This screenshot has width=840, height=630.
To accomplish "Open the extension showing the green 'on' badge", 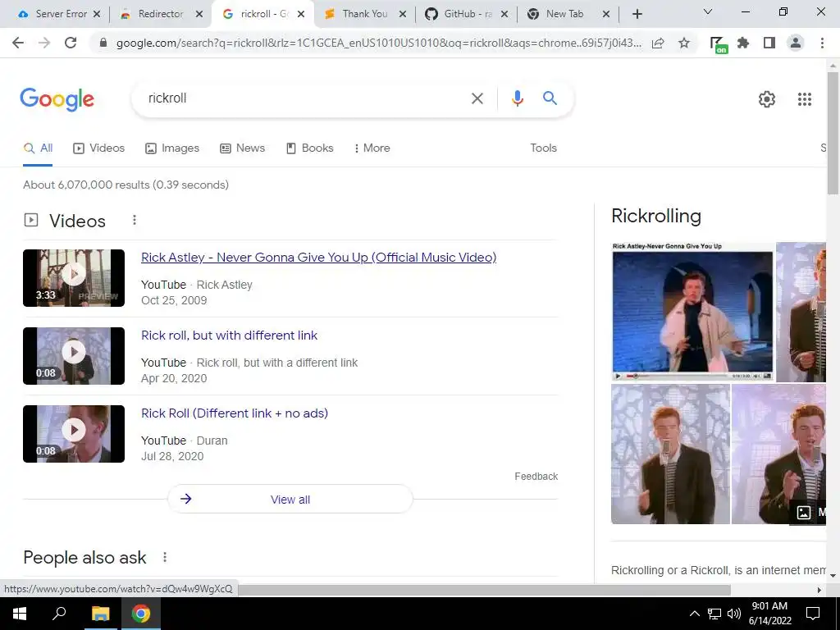I will pos(719,44).
